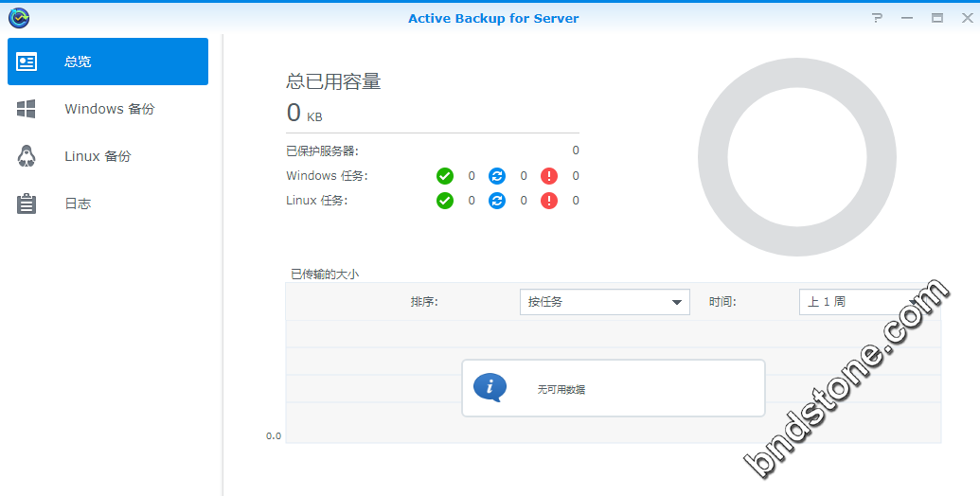Screen dimensions: 980x496
Task: Click blue sync icon in Windows 任务 row
Action: 497,176
